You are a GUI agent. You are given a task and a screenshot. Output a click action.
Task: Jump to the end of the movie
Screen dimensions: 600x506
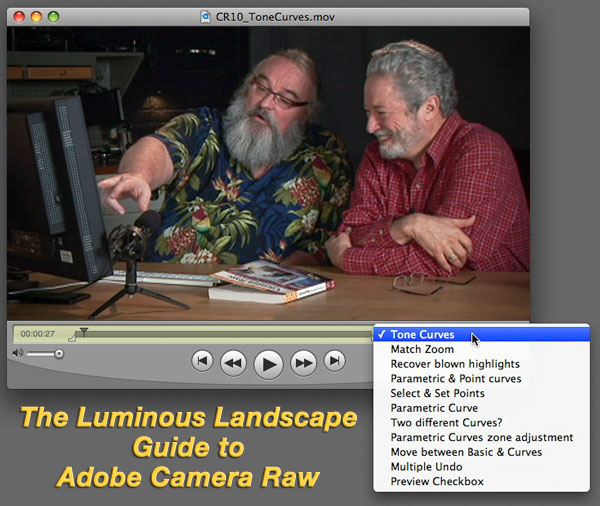pyautogui.click(x=334, y=361)
